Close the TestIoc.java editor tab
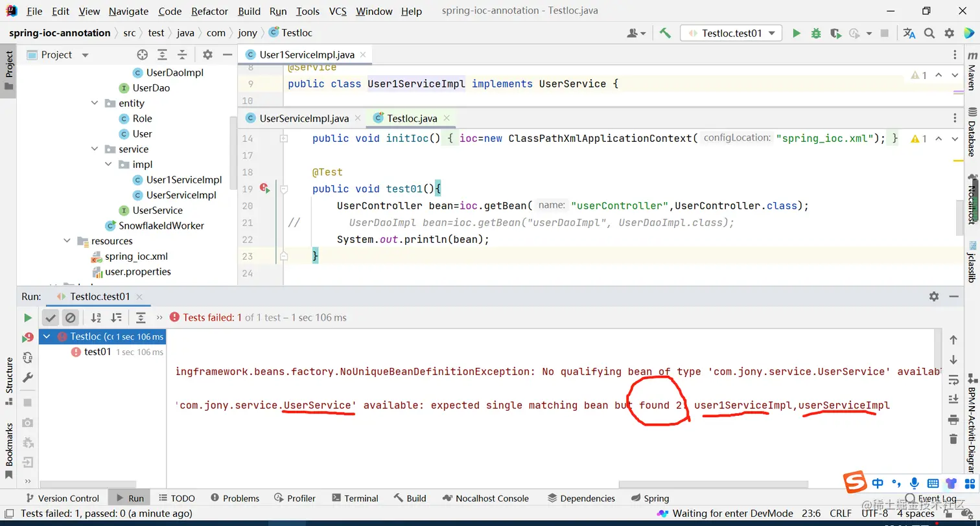 click(447, 119)
